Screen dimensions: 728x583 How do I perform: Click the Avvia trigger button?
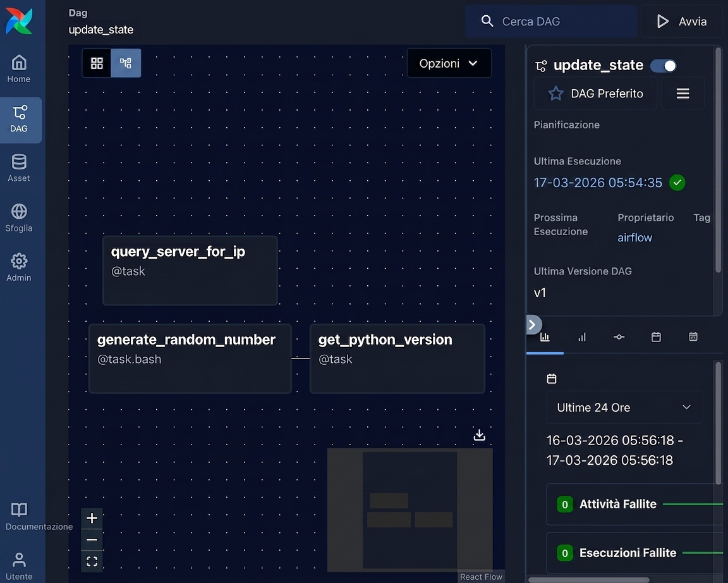pyautogui.click(x=682, y=21)
